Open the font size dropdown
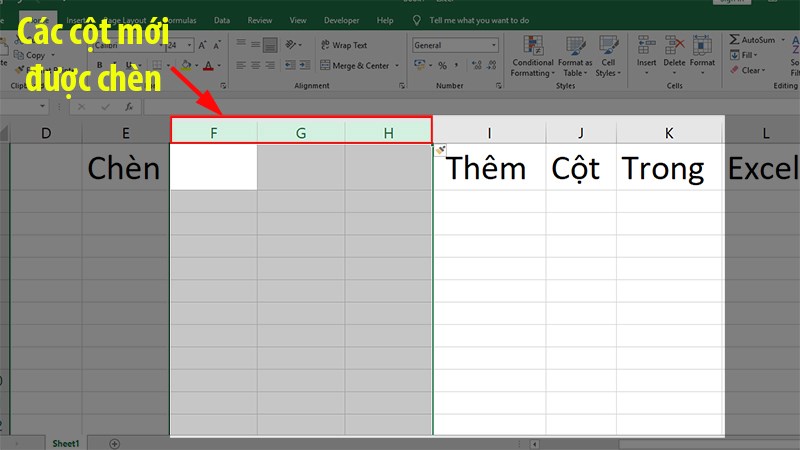800x450 pixels. click(189, 45)
